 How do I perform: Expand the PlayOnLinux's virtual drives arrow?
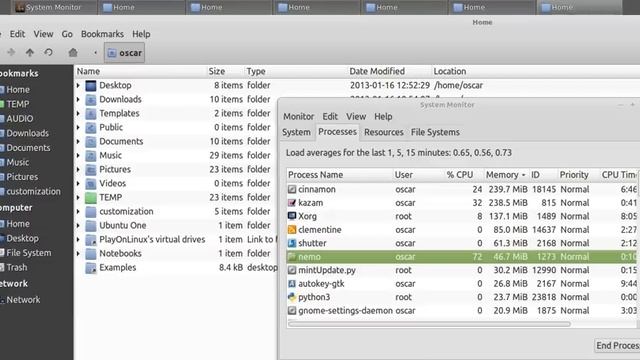[78, 240]
